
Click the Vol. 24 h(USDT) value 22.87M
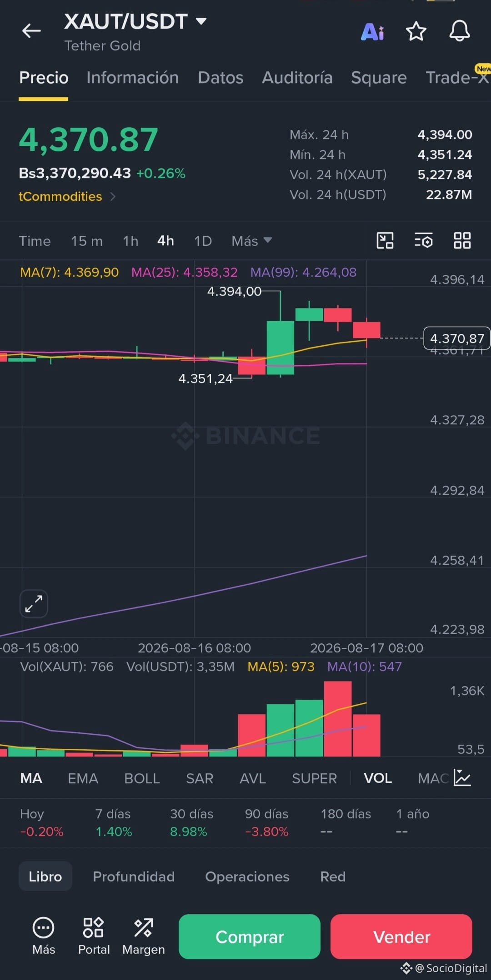(x=449, y=194)
